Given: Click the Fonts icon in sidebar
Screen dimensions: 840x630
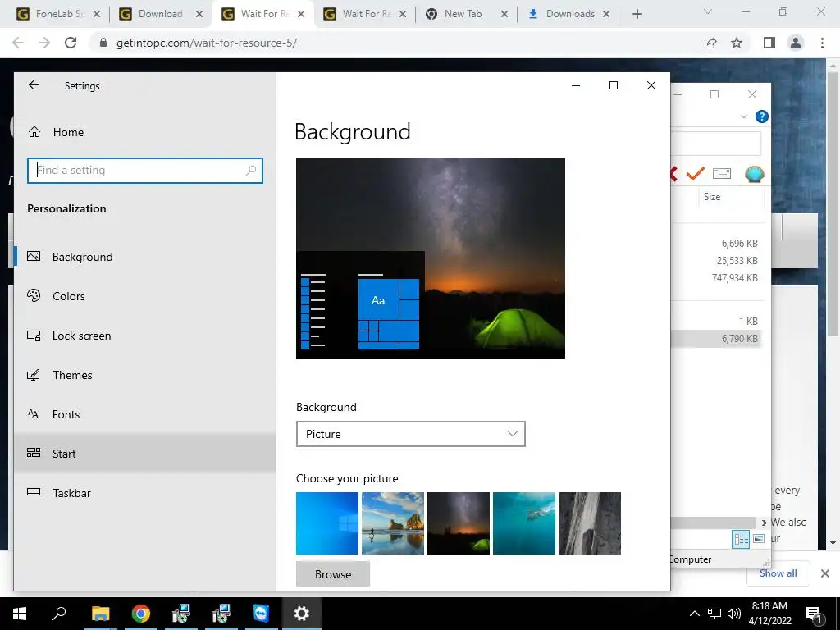Looking at the screenshot, I should (33, 413).
